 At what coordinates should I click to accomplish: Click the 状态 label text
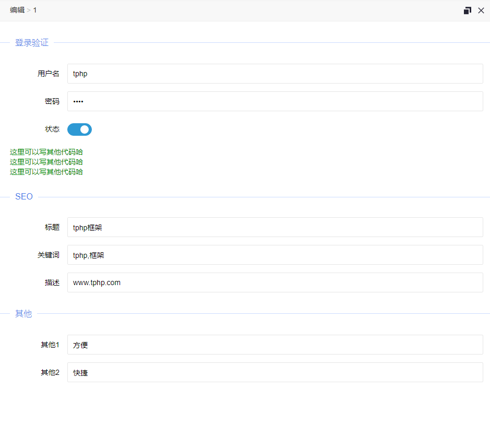coord(52,129)
